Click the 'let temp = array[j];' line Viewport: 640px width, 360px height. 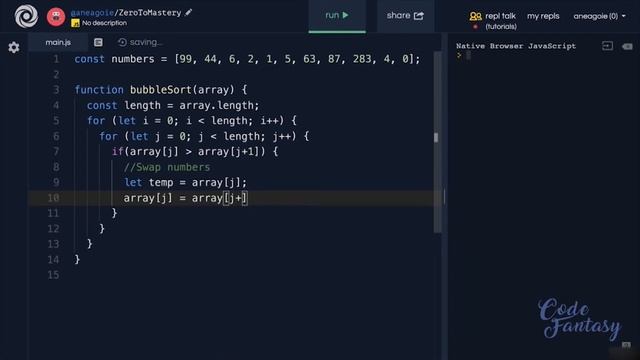click(x=185, y=182)
